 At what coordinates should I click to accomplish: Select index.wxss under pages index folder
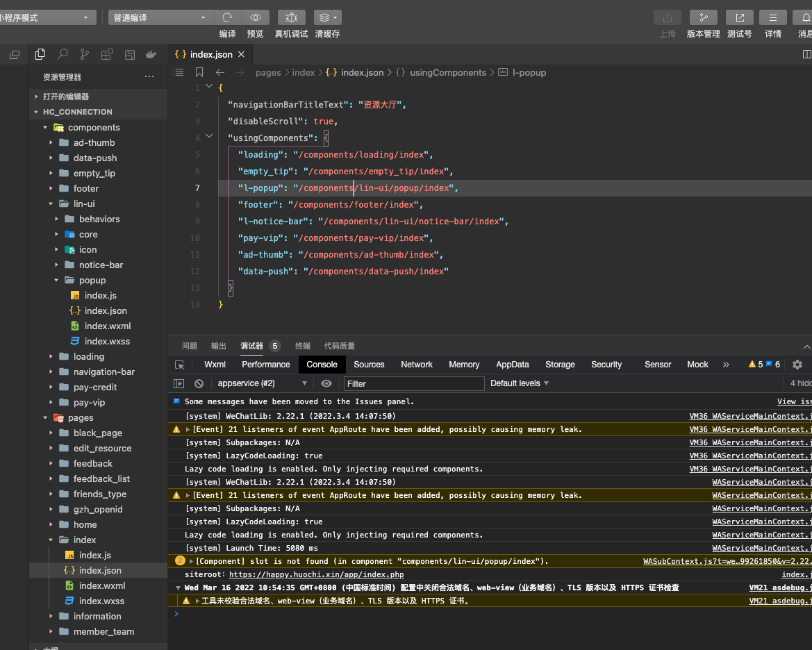point(101,601)
